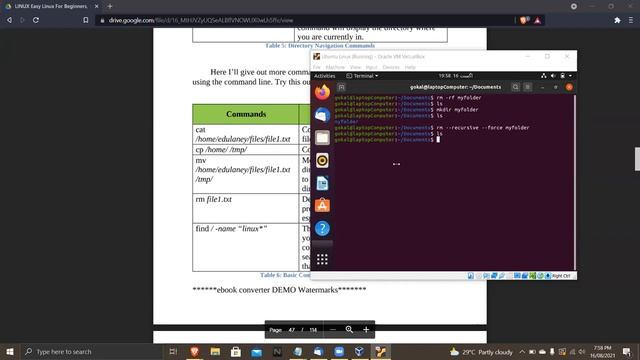Reload the browser page
The height and width of the screenshot is (360, 640).
(36, 20)
